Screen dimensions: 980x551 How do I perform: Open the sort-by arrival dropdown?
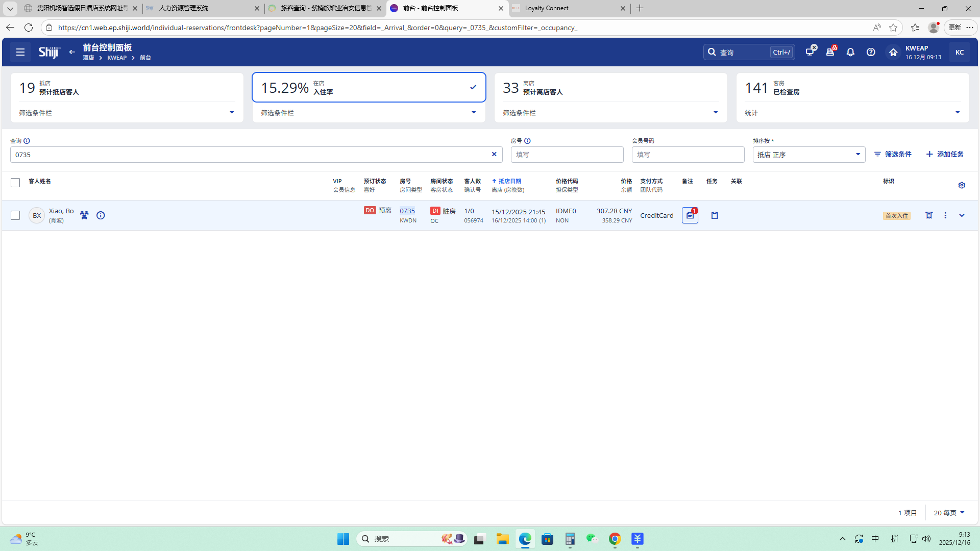click(x=808, y=155)
